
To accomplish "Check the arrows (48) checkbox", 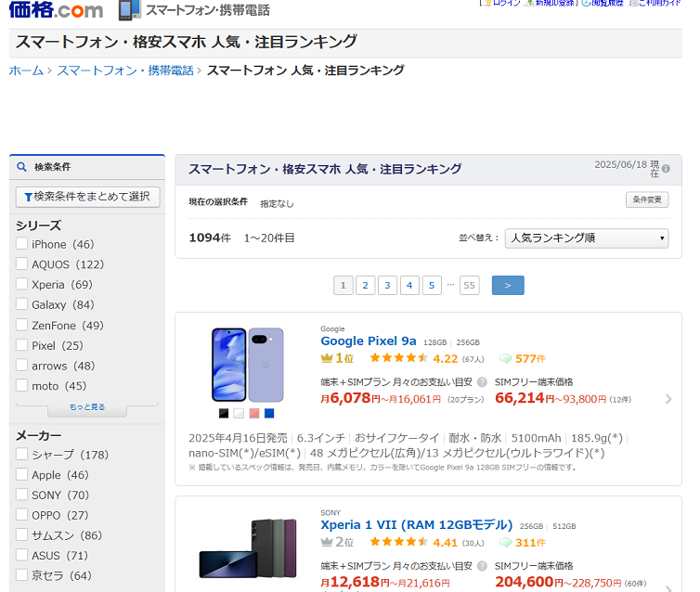I will point(22,365).
